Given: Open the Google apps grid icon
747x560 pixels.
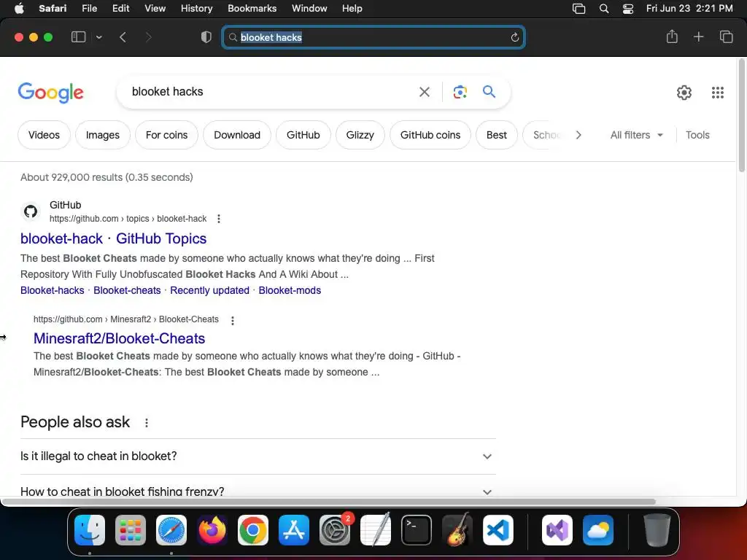Looking at the screenshot, I should coord(718,93).
